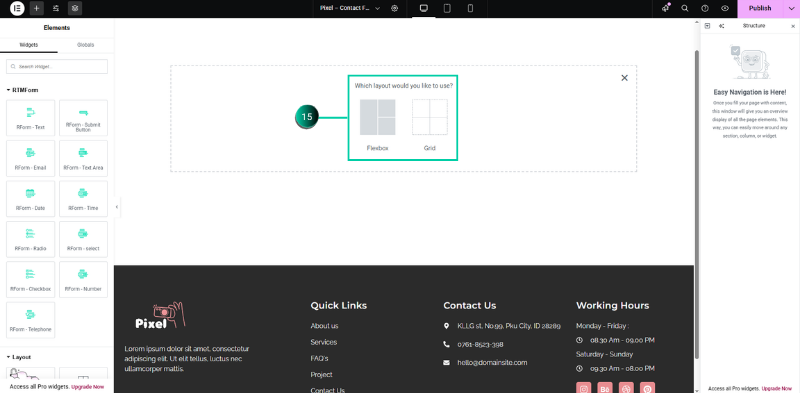Image resolution: width=800 pixels, height=393 pixels.
Task: Click the Behance social icon in footer
Action: [x=605, y=388]
